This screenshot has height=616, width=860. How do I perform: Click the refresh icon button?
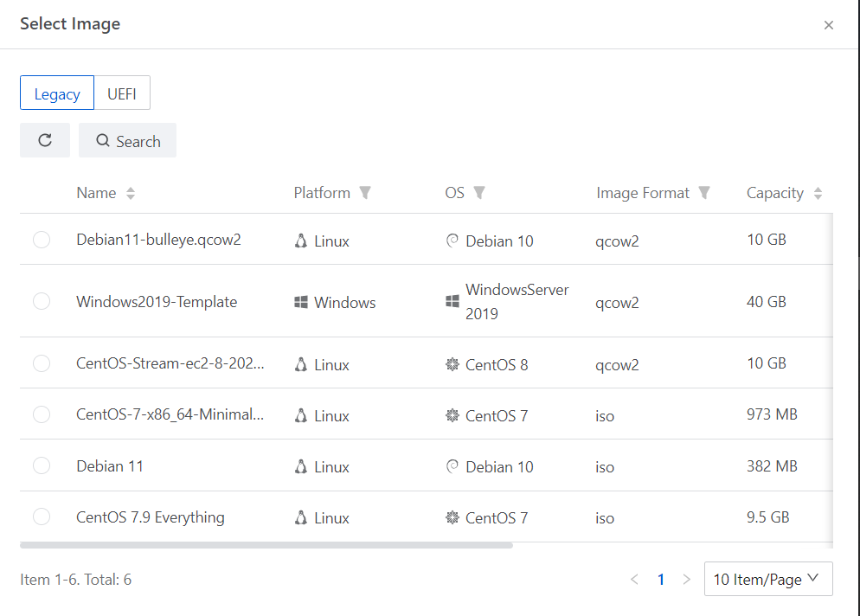click(x=45, y=140)
